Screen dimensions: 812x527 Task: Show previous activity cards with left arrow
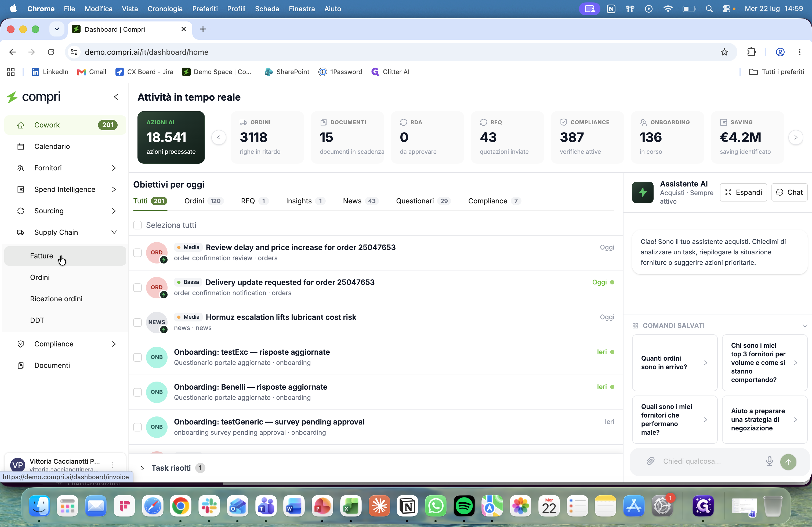219,137
